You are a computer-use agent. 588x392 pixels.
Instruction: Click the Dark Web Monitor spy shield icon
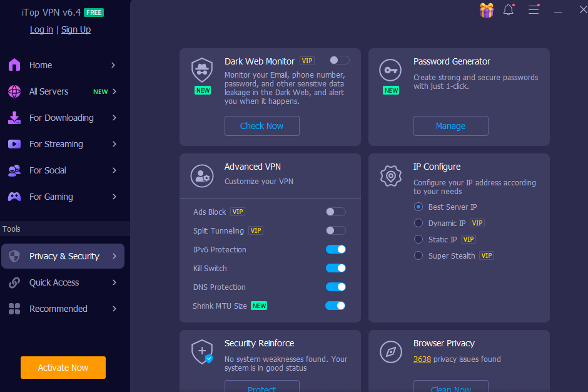[202, 70]
